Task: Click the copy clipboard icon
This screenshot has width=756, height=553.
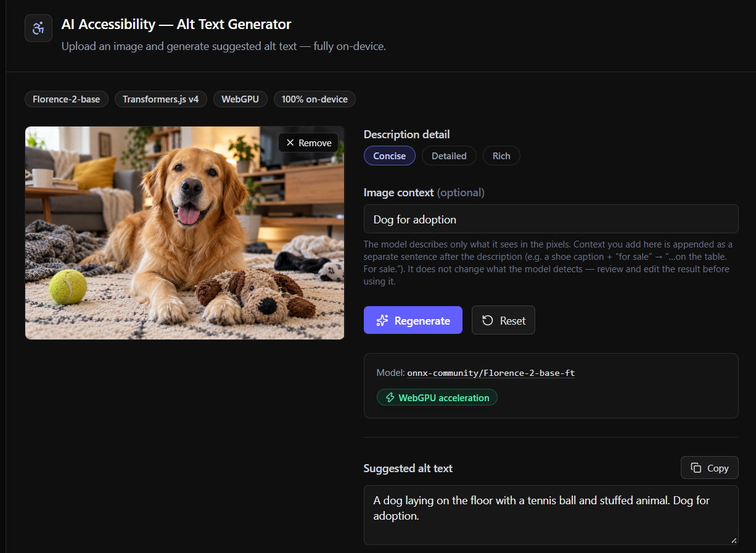Action: point(696,468)
